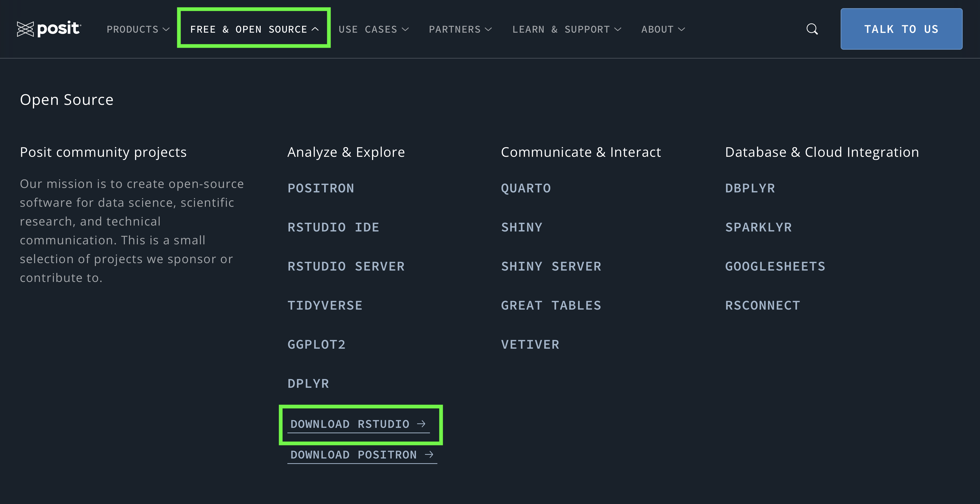The image size is (980, 504).
Task: Click the Talk To Us button
Action: [901, 29]
